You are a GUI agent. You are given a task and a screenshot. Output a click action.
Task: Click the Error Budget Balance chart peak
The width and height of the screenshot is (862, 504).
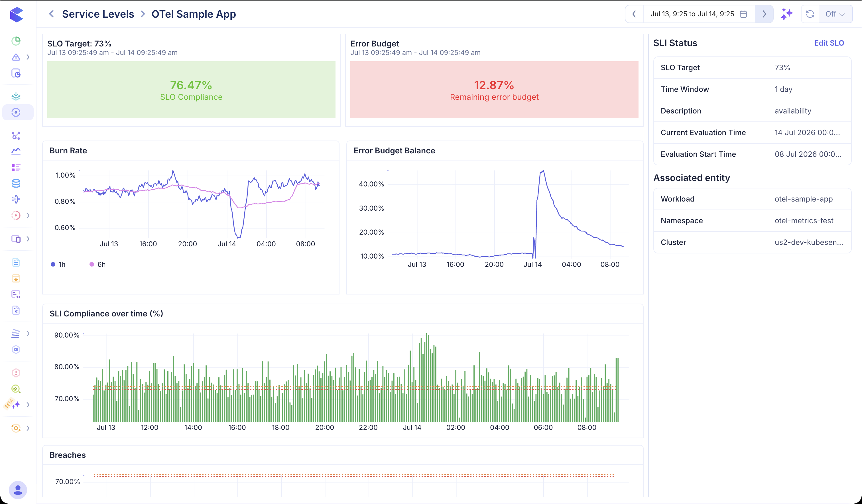tap(543, 171)
